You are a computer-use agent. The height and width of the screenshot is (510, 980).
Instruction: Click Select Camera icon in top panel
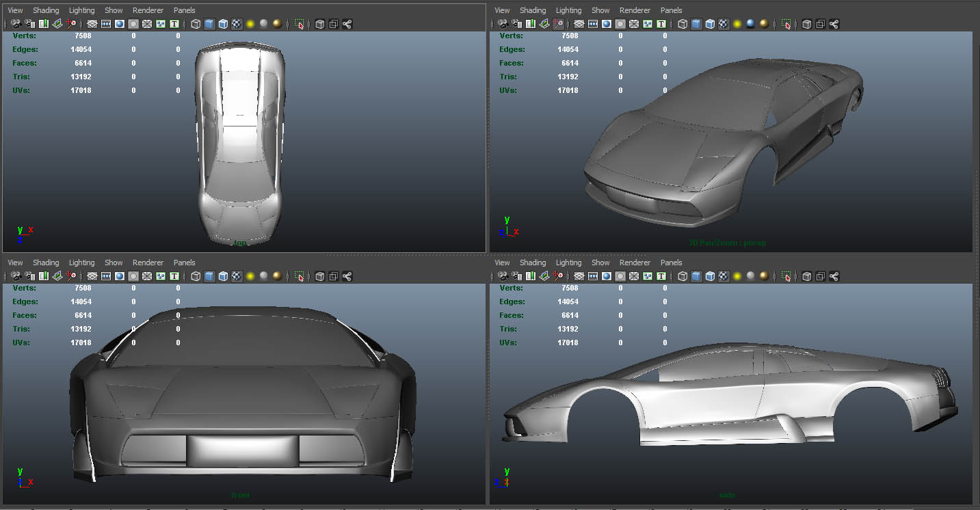[16, 24]
